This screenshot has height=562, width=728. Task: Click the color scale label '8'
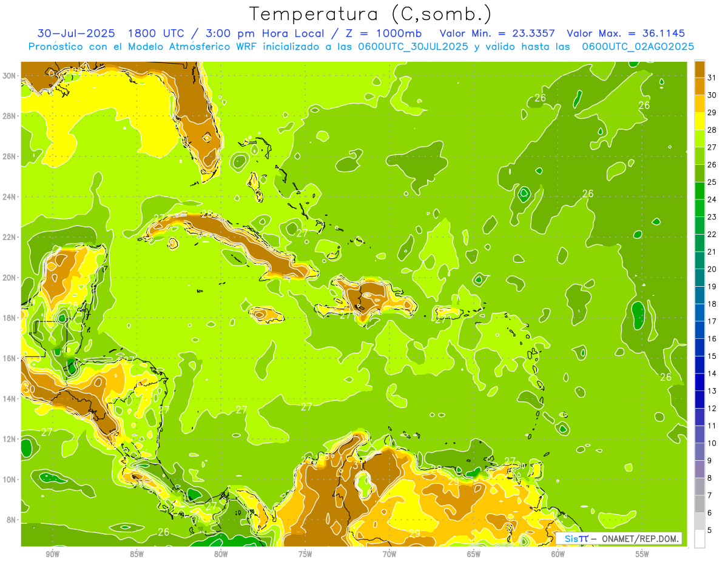[x=710, y=478]
